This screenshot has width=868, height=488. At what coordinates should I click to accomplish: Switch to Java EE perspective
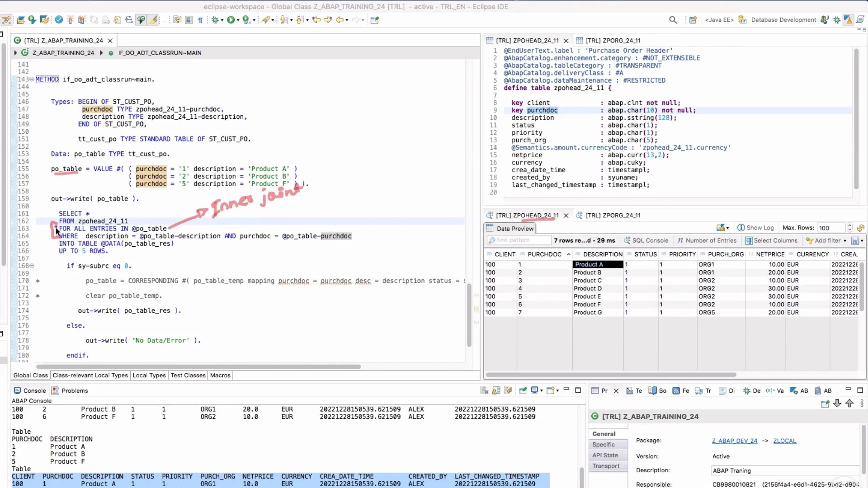(719, 20)
